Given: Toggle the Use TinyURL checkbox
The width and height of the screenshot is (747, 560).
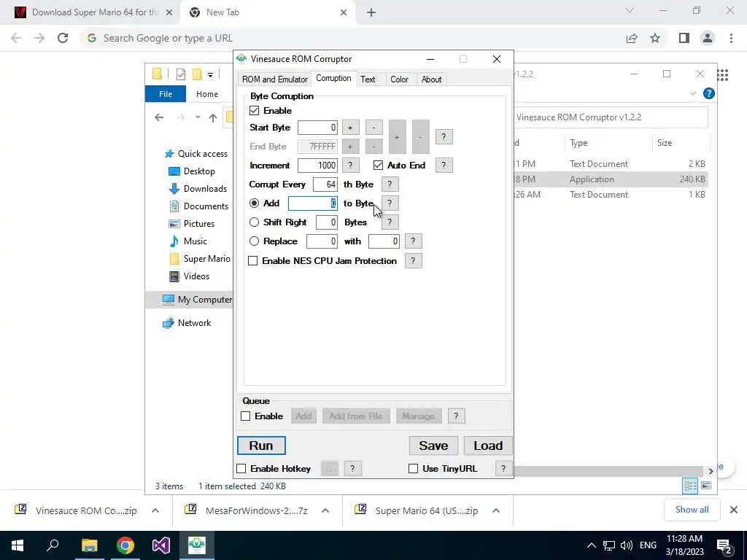Looking at the screenshot, I should [414, 469].
